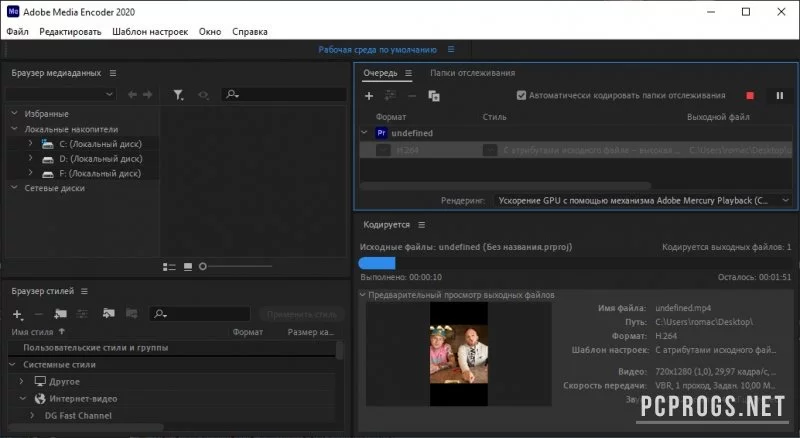Click the import presets icon
The height and width of the screenshot is (438, 800).
pos(108,313)
